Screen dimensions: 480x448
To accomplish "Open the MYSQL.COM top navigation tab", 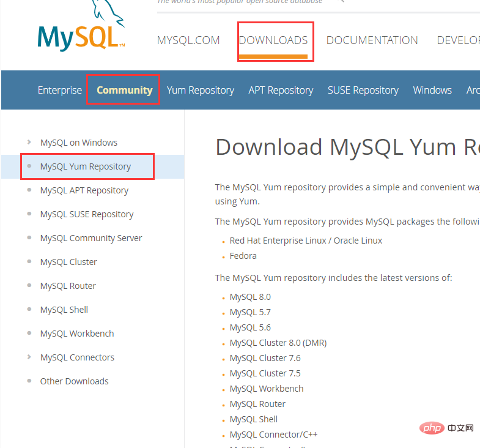I will click(x=188, y=40).
